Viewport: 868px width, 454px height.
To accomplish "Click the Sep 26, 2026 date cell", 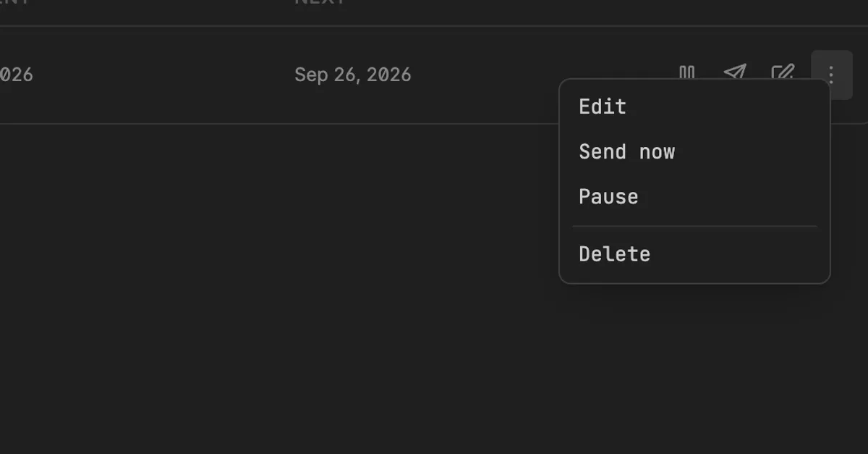I will coord(353,75).
